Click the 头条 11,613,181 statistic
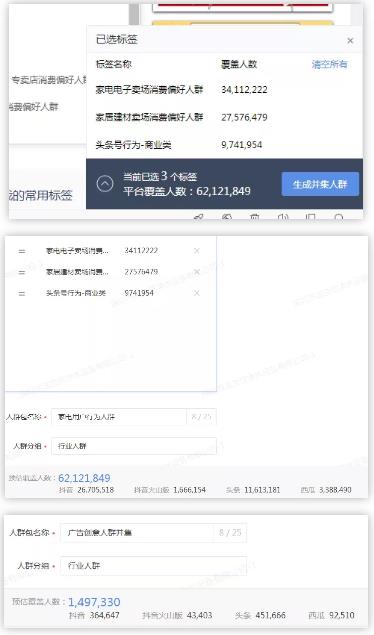This screenshot has height=635, width=374. (x=253, y=490)
